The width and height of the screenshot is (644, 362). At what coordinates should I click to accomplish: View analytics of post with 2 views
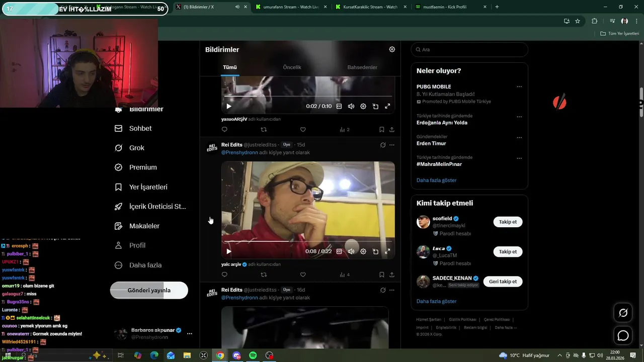[345, 130]
